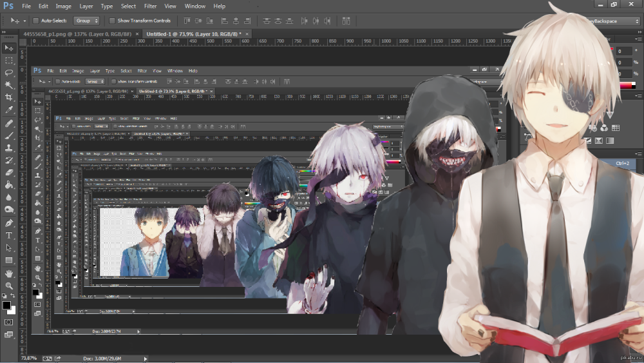The image size is (644, 363).
Task: Open the Image menu
Action: coord(63,6)
